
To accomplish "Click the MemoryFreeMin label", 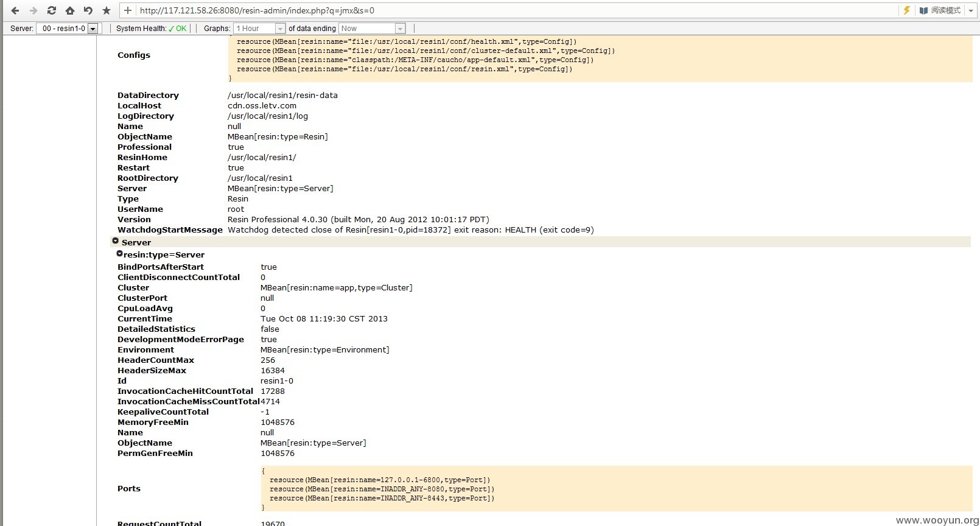I will click(153, 422).
